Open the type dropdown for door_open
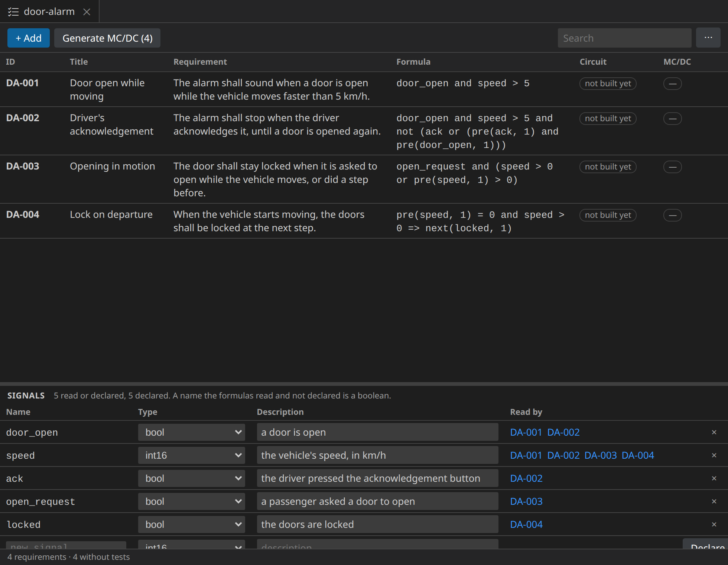This screenshot has height=565, width=728. [192, 432]
